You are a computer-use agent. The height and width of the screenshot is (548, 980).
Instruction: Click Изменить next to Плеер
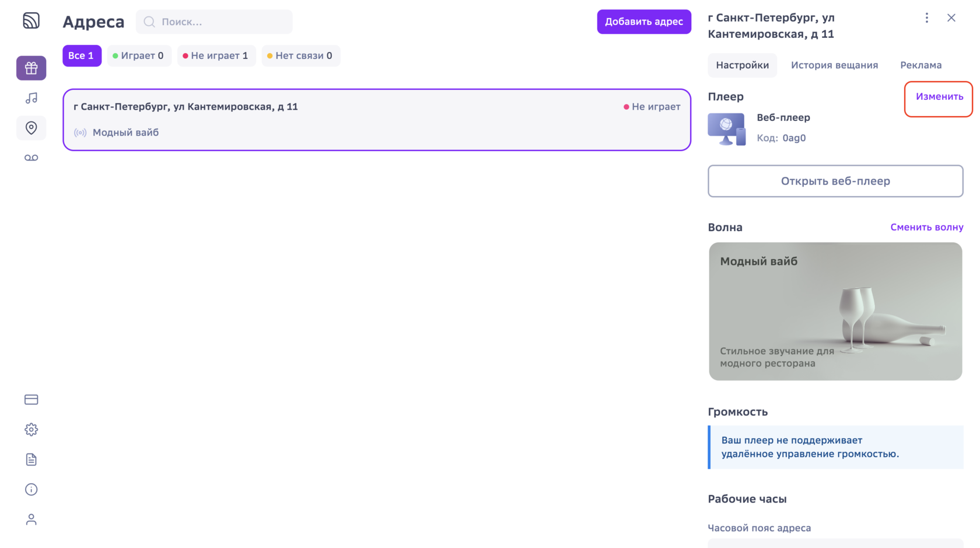[939, 97]
